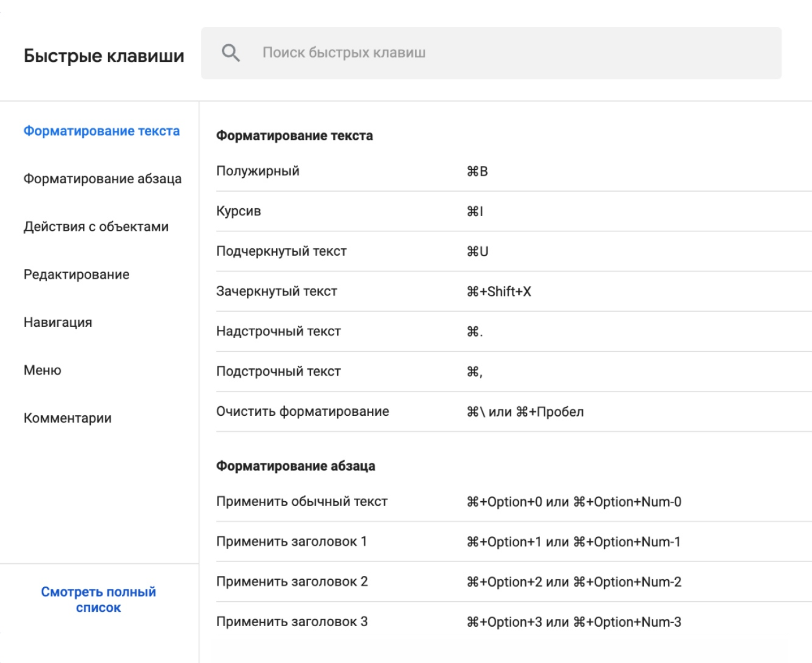The height and width of the screenshot is (663, 812).
Task: Click the Подстрочный текст row label
Action: pos(278,371)
